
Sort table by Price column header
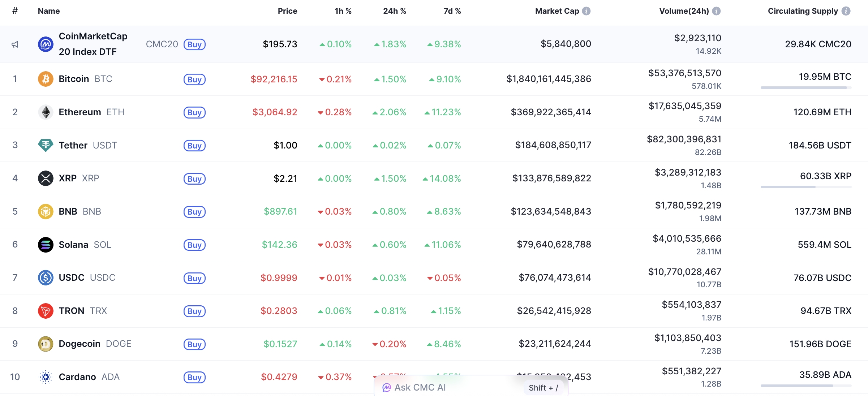[x=287, y=11]
